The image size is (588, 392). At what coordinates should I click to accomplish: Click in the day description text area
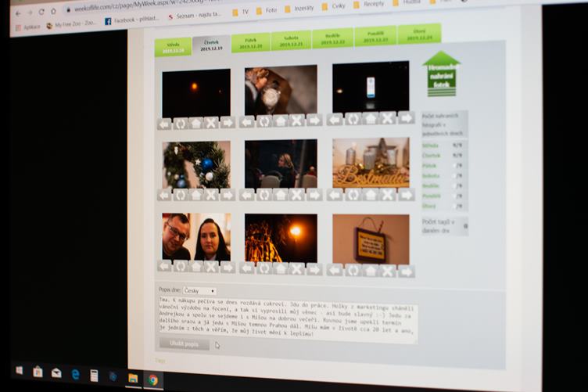coord(288,321)
